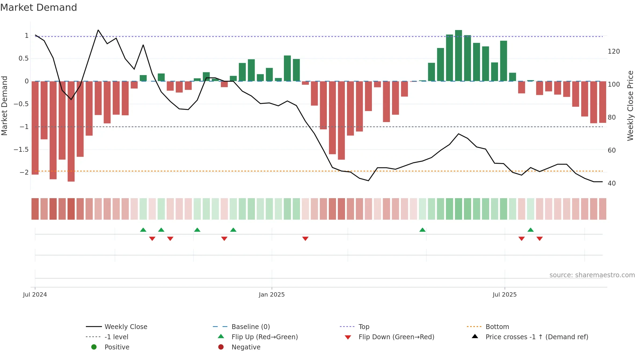Click the vertical 'Market Demand' y-axis title
This screenshot has width=644, height=362.
[4, 106]
